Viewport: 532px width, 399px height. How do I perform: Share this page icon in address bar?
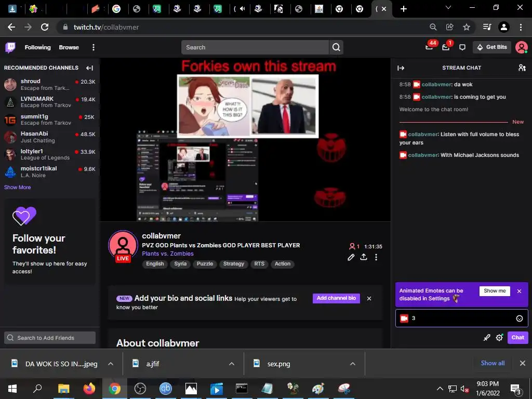point(450,27)
